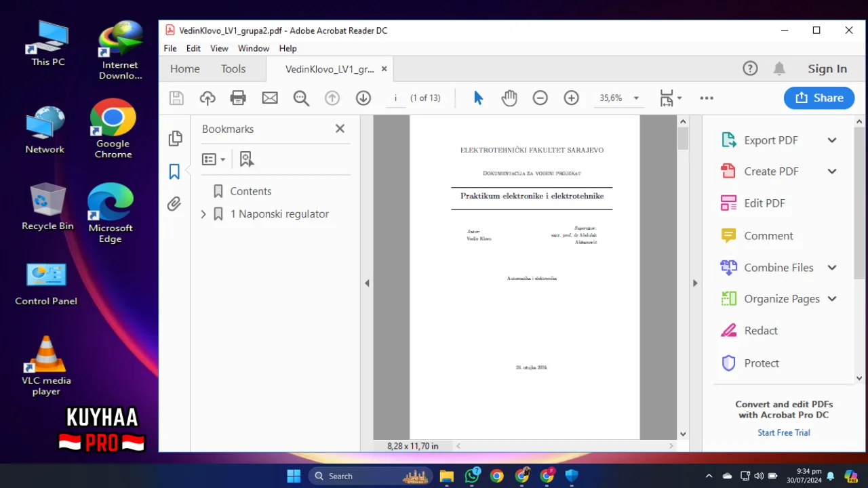Viewport: 868px width, 488px height.
Task: Click the tools pane vertical scrollbar
Action: tap(859, 203)
